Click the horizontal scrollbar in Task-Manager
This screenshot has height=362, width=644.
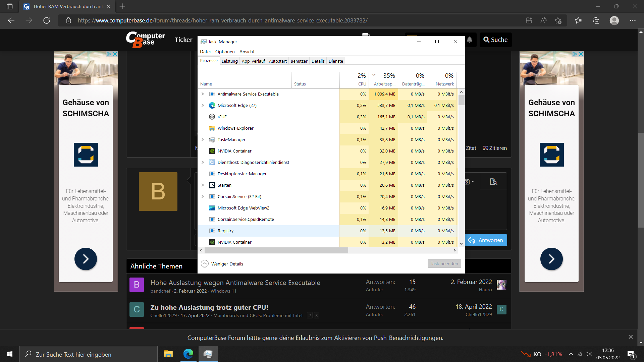(276, 250)
